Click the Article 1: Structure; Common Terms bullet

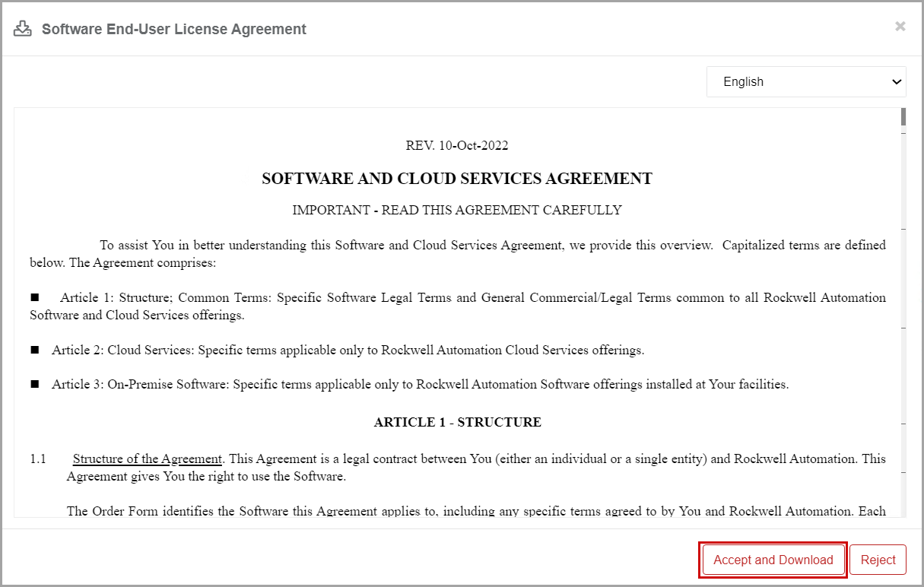coord(458,306)
